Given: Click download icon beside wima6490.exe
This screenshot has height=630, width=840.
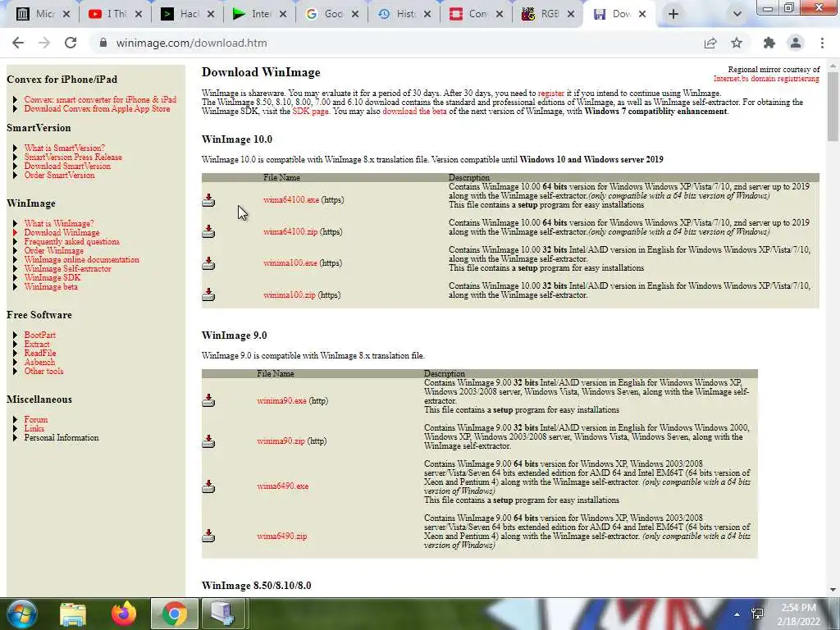Looking at the screenshot, I should point(208,486).
